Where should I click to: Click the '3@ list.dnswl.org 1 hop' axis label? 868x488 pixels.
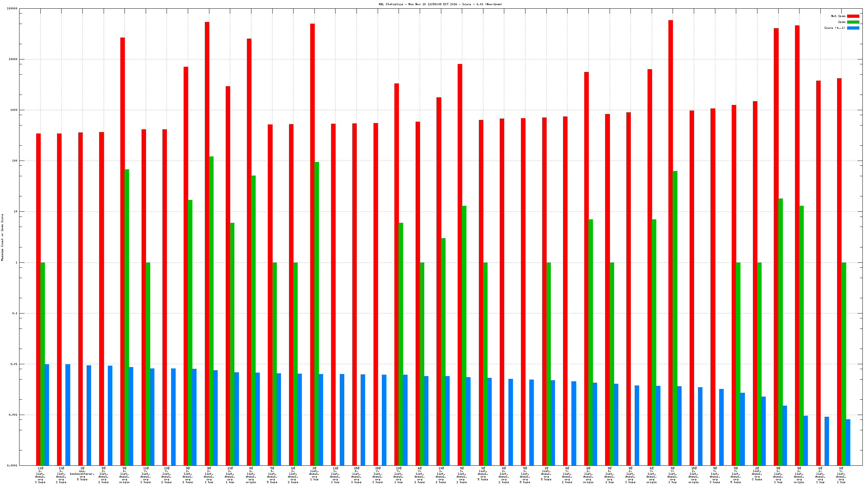point(314,474)
